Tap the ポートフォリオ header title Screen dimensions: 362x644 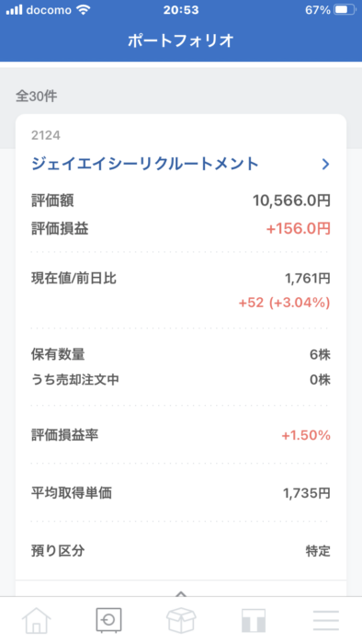point(181,40)
